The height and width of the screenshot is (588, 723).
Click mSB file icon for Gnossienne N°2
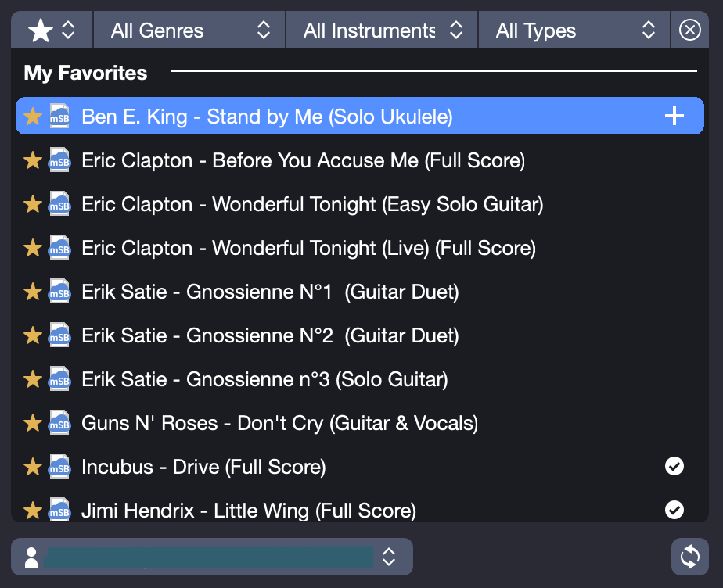click(x=59, y=335)
